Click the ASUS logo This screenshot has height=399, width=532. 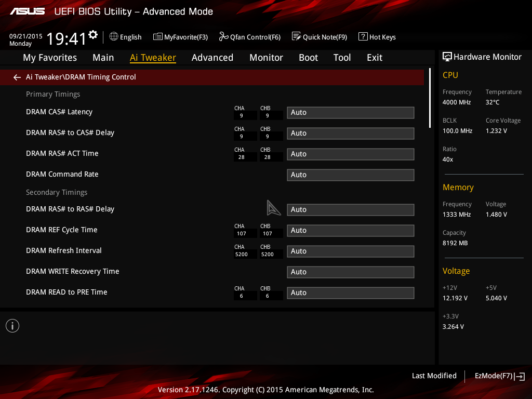(x=27, y=11)
